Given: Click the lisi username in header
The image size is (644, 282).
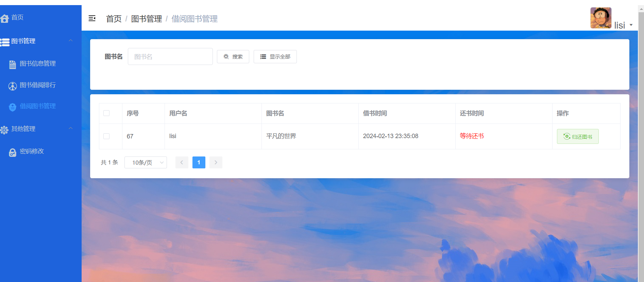Looking at the screenshot, I should tap(620, 25).
